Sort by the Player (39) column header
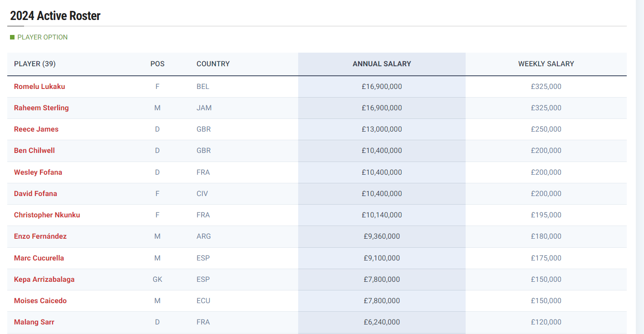The height and width of the screenshot is (334, 644). [x=35, y=64]
